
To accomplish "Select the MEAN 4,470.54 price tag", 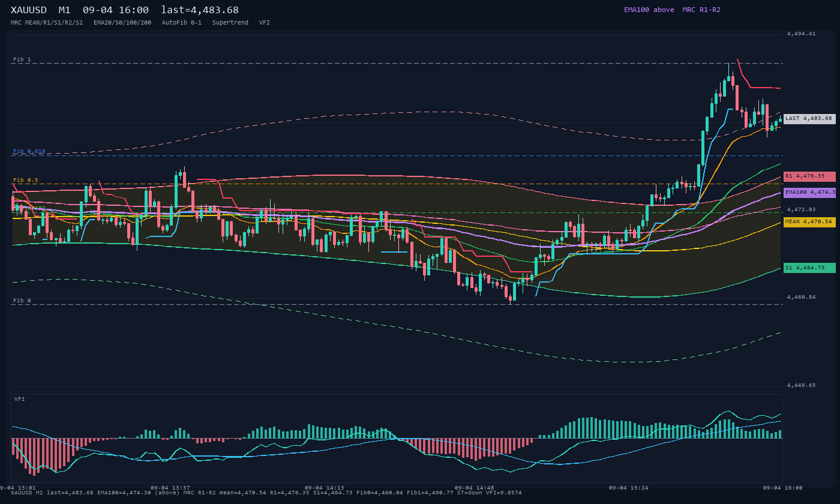I will 809,222.
